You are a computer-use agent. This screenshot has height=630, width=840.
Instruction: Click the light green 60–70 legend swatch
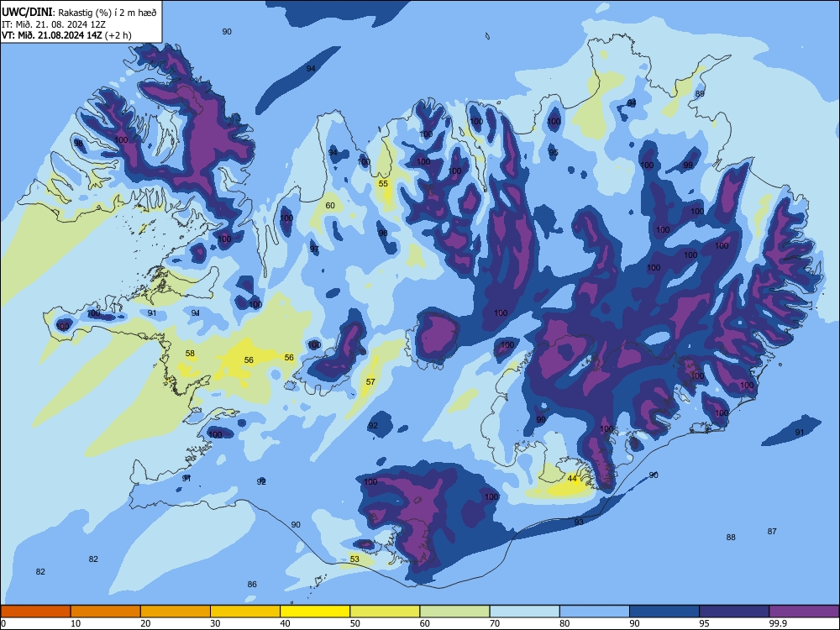(x=454, y=612)
